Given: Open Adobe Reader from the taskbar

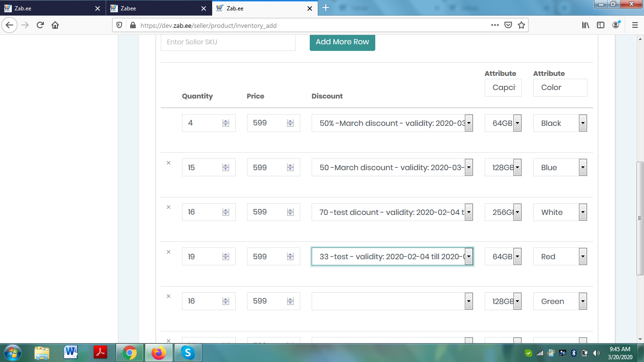Looking at the screenshot, I should [100, 353].
